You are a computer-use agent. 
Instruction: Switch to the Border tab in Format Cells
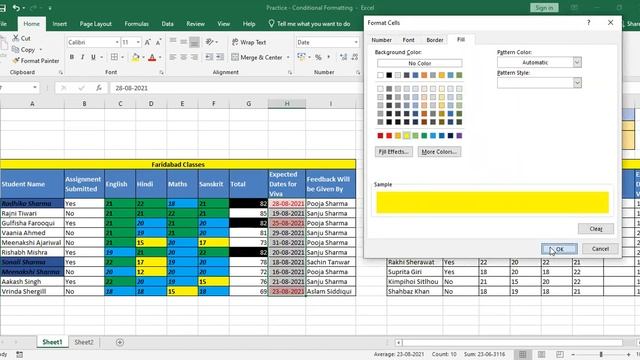tap(435, 40)
